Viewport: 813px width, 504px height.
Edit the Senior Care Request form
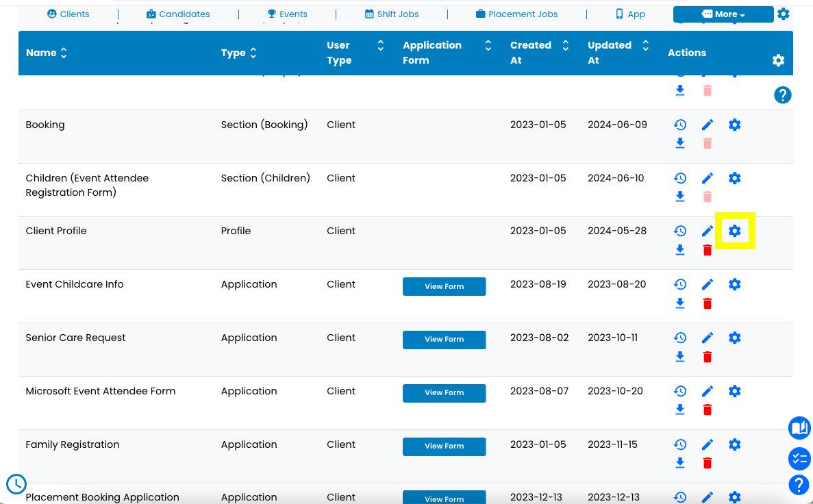tap(708, 338)
